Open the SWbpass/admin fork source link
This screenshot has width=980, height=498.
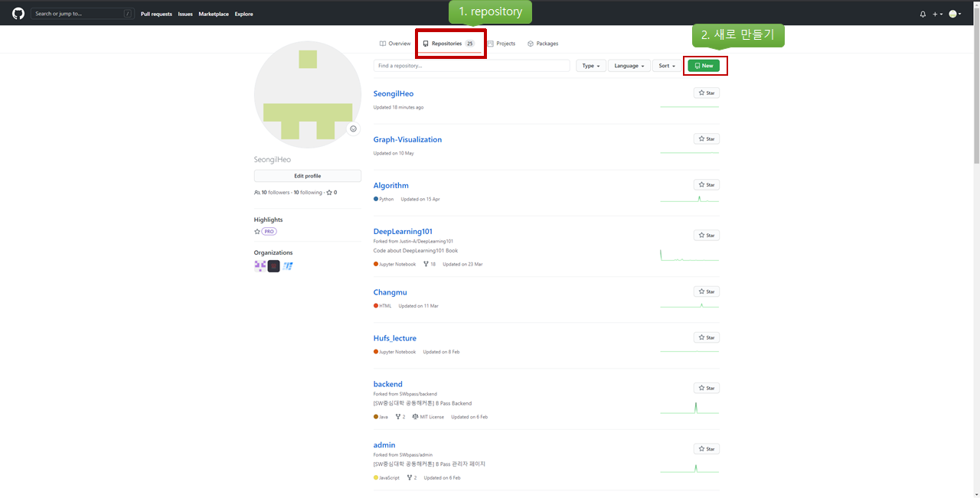pos(416,455)
